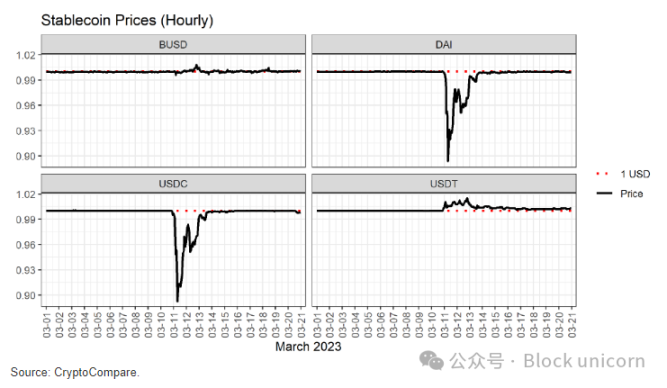Click the 0.90 y-axis label of USDC chart
The image size is (667, 388).
point(26,295)
